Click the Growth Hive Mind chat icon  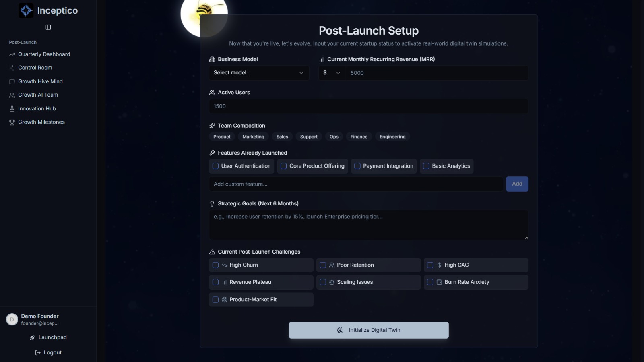pos(12,81)
